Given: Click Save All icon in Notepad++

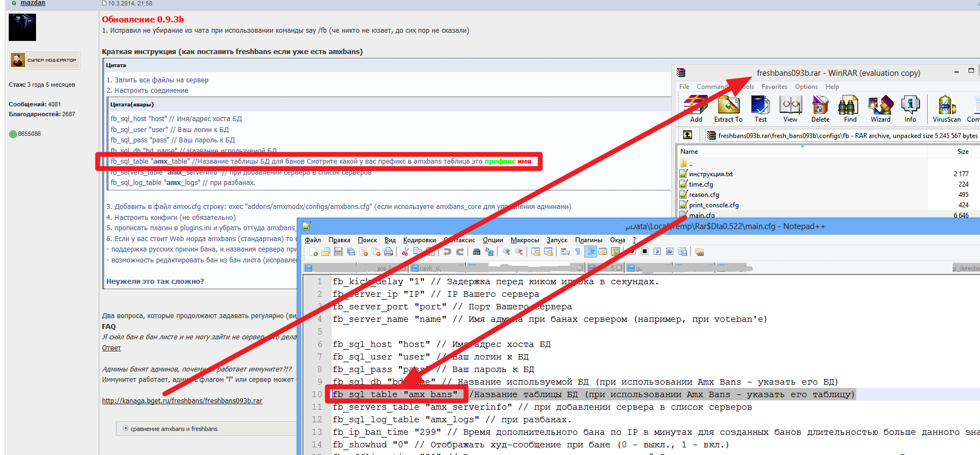Looking at the screenshot, I should (x=351, y=252).
